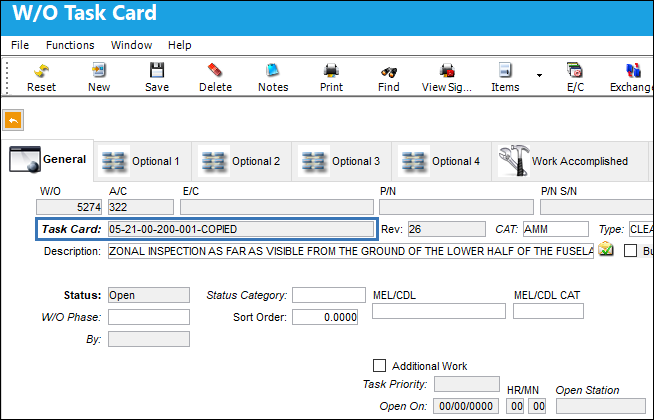Click the P/N S/N field

tap(596, 207)
